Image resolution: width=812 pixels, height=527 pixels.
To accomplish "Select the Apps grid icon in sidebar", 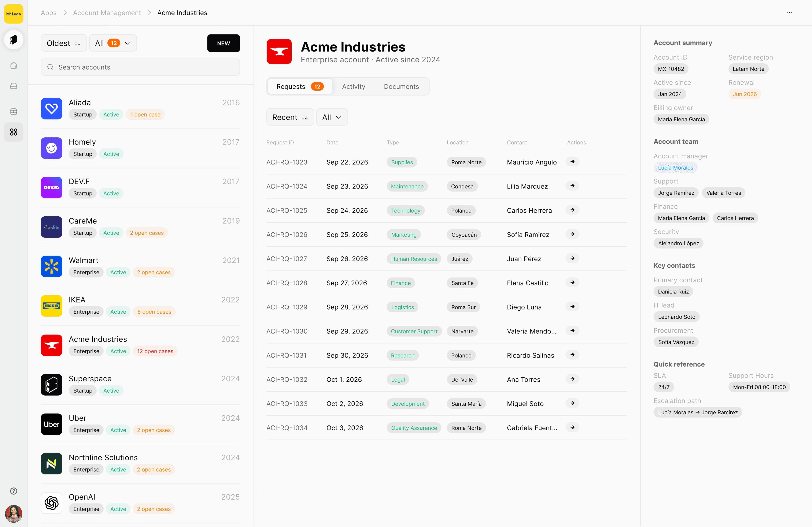I will pos(14,132).
